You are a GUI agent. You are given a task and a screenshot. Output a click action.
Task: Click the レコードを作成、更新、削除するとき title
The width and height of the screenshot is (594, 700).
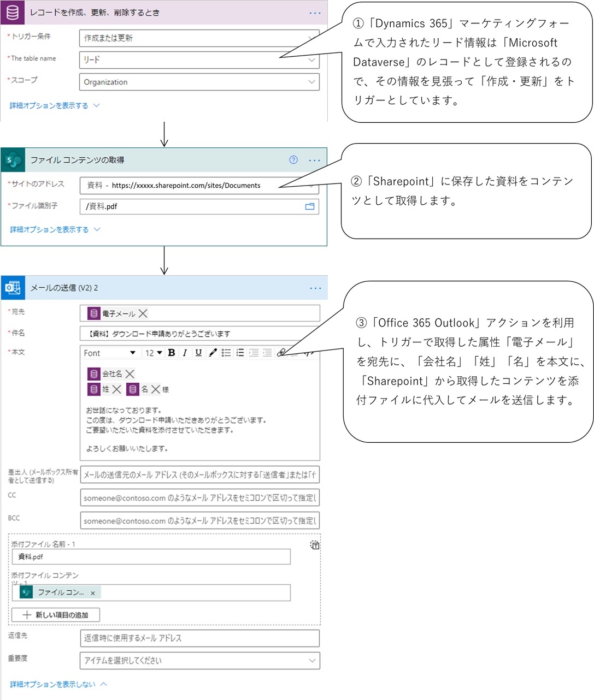(95, 13)
